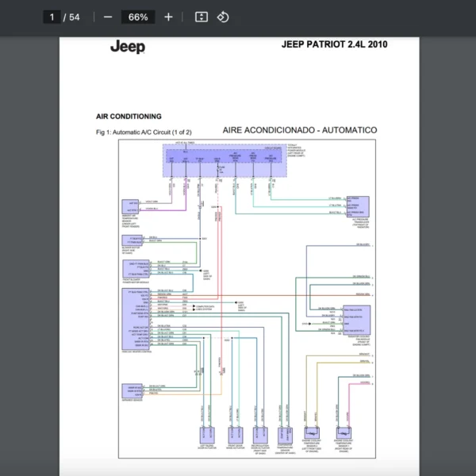The width and height of the screenshot is (476, 476).
Task: Click the page number input field
Action: pos(52,17)
